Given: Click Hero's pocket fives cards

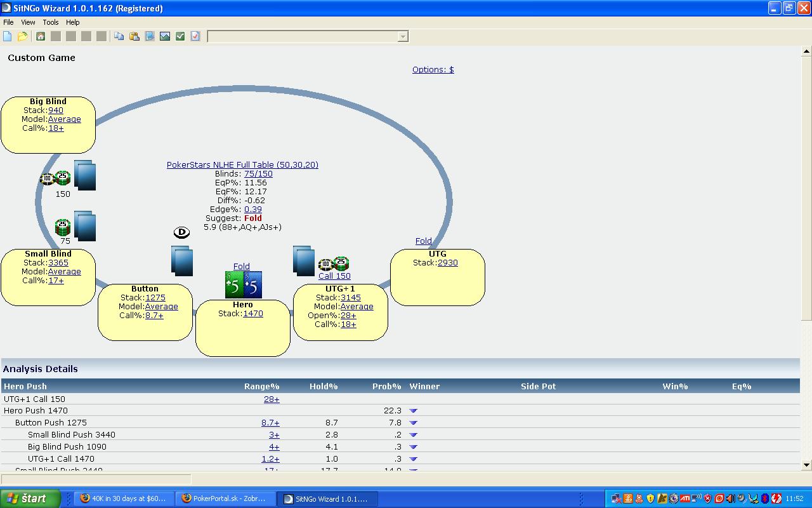Looking at the screenshot, I should tap(244, 285).
